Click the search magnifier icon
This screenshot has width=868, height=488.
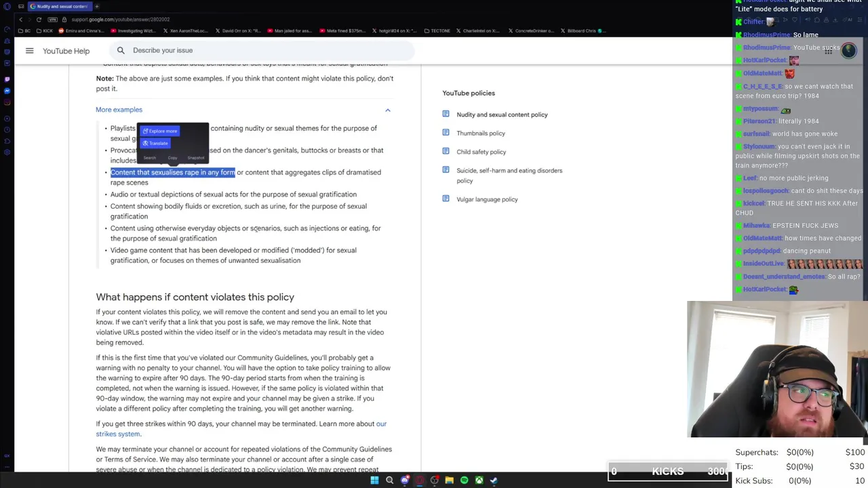[x=121, y=50]
